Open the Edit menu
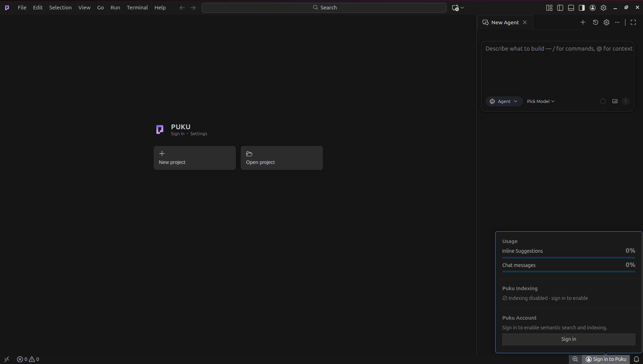Image resolution: width=643 pixels, height=364 pixels. click(38, 8)
